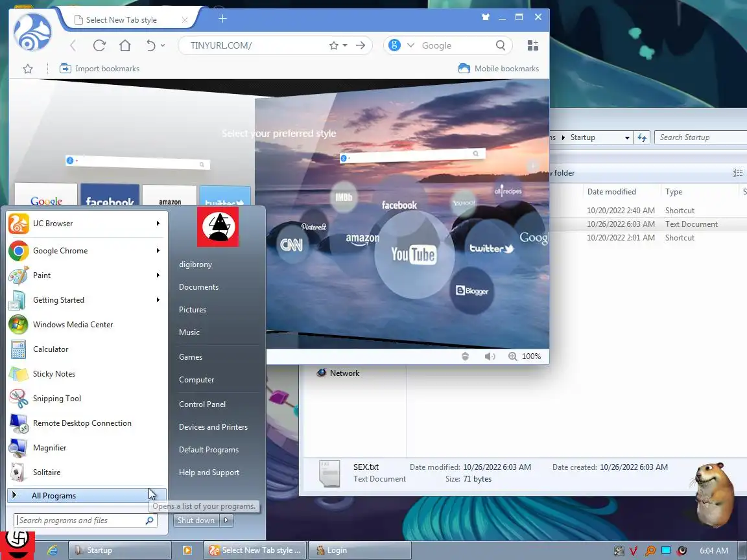Open Internet Explorer from taskbar

[x=53, y=550]
